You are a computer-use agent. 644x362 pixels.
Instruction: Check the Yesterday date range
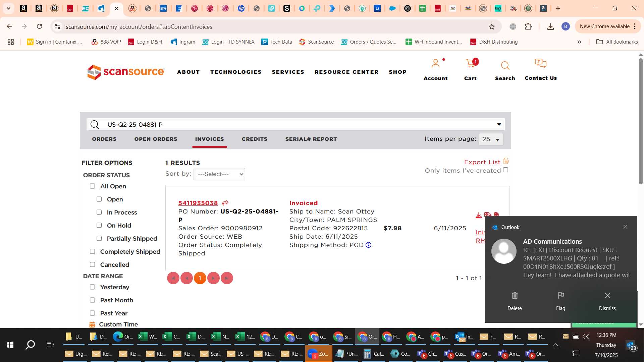tap(92, 287)
